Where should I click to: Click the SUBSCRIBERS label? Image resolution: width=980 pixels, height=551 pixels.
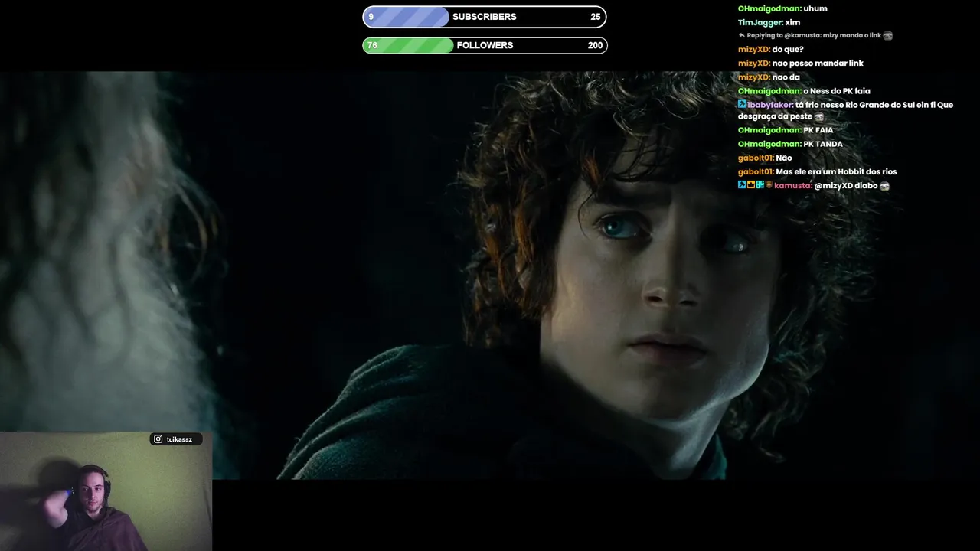click(x=485, y=17)
